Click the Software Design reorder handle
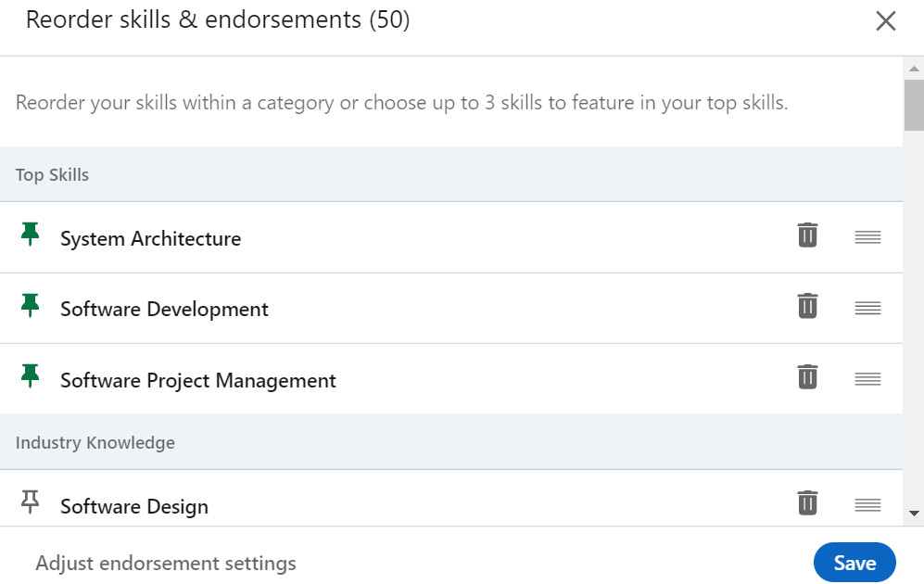Image resolution: width=924 pixels, height=584 pixels. pos(867,505)
